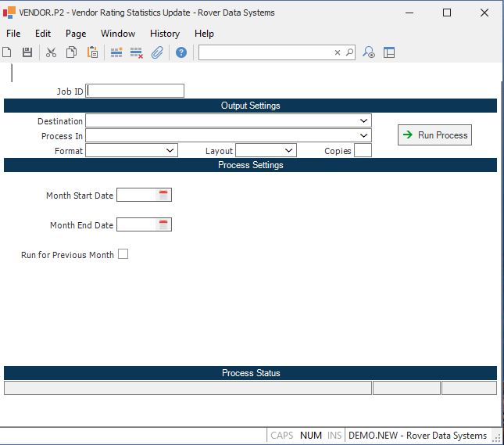Screen dimensions: 504x445
Task: Click the Run Process button
Action: (434, 135)
